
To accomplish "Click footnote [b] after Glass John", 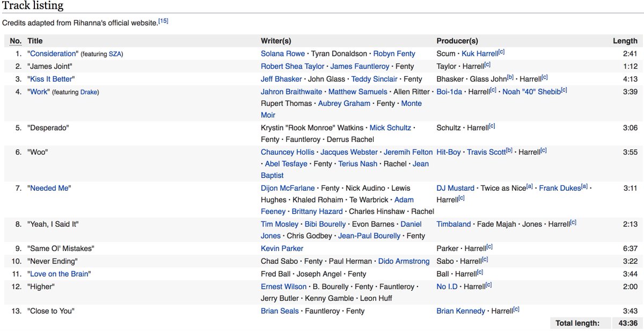I will 510,77.
